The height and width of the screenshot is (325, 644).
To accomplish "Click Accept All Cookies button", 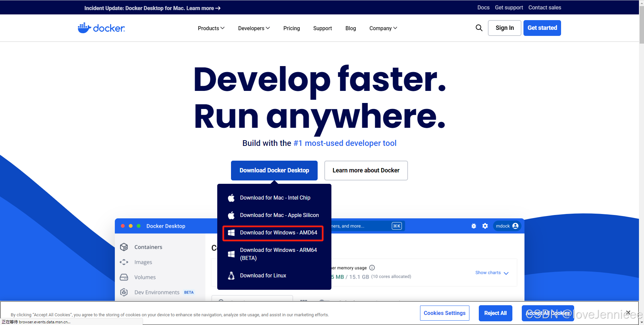I will coord(548,313).
